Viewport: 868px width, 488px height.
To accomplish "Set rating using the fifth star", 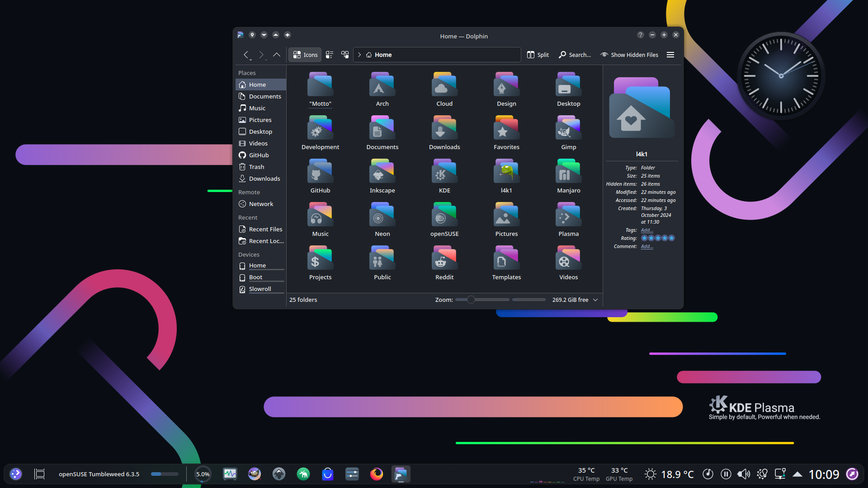I will click(672, 238).
